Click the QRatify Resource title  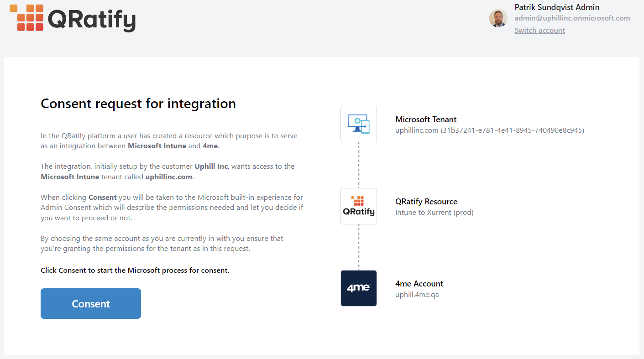pos(426,202)
